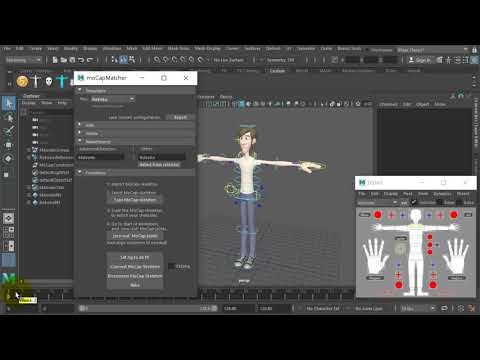The width and height of the screenshot is (480, 360).
Task: Select the bottom-left red foot control in picker
Action: point(399,285)
